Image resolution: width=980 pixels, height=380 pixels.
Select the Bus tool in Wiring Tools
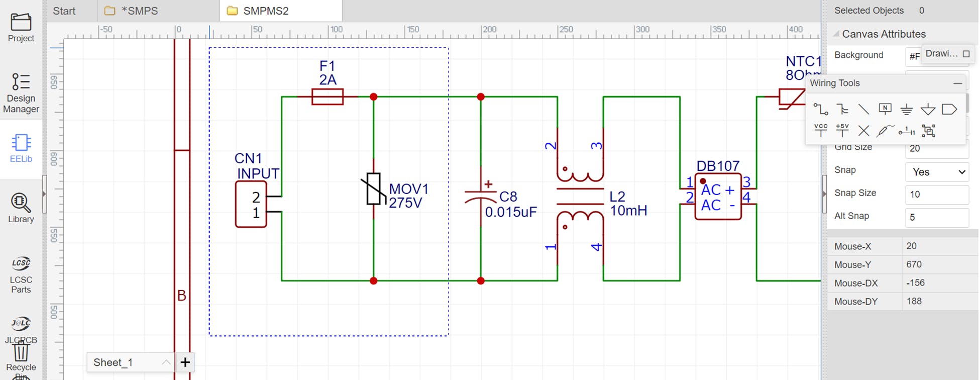pyautogui.click(x=842, y=109)
